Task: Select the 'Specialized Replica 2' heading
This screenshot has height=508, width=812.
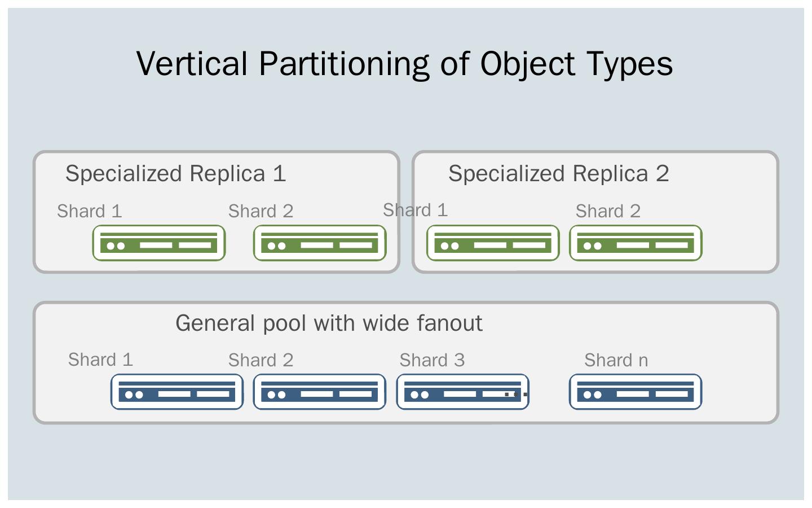Action: click(558, 174)
